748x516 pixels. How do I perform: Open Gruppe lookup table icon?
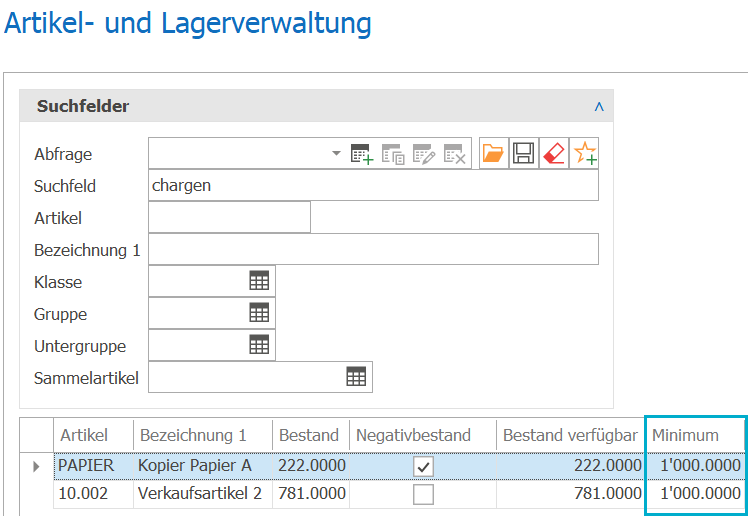[259, 313]
